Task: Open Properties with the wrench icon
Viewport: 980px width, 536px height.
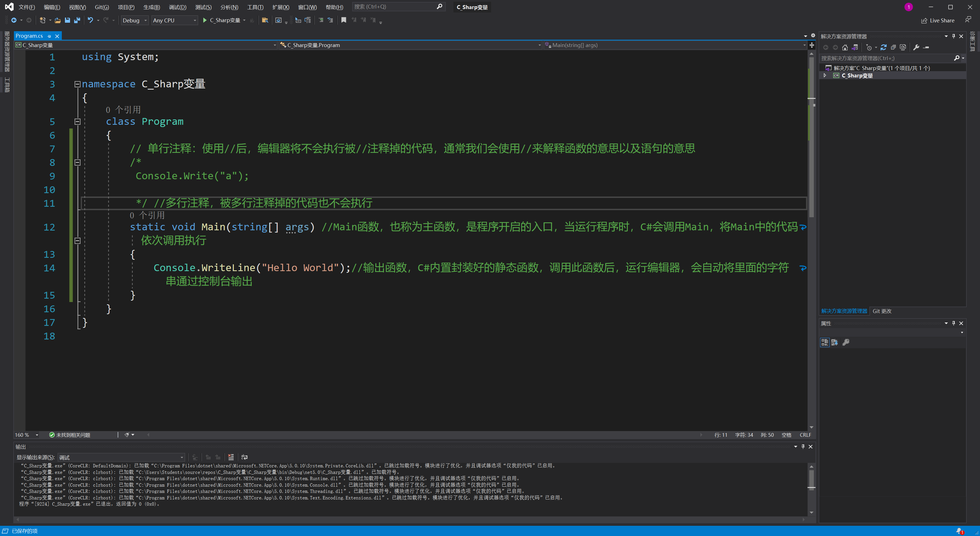Action: click(916, 48)
